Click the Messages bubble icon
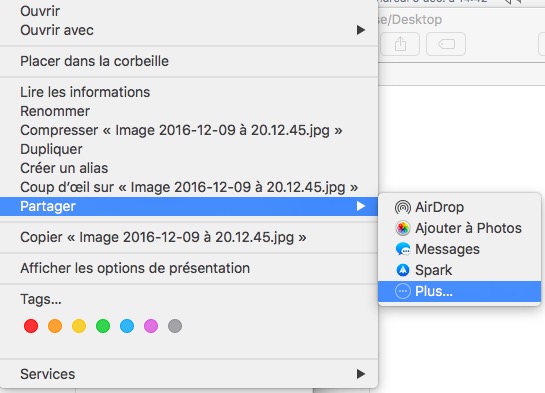The height and width of the screenshot is (393, 545). coord(403,249)
